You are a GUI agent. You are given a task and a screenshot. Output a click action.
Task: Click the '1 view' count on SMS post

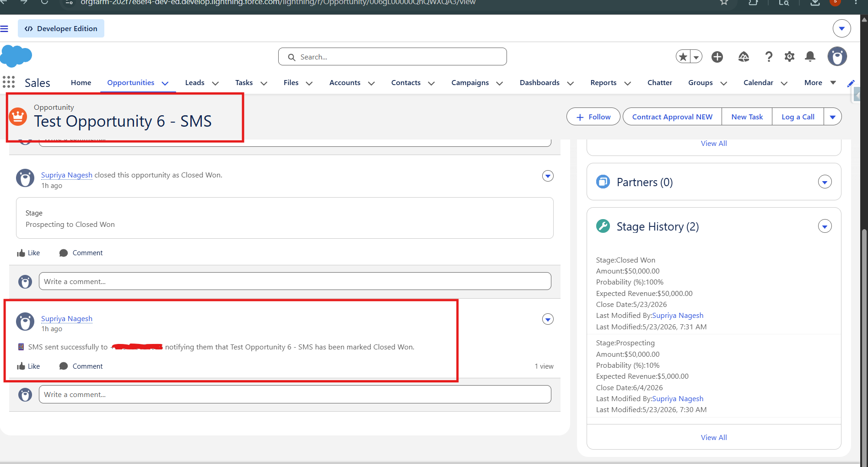click(544, 366)
